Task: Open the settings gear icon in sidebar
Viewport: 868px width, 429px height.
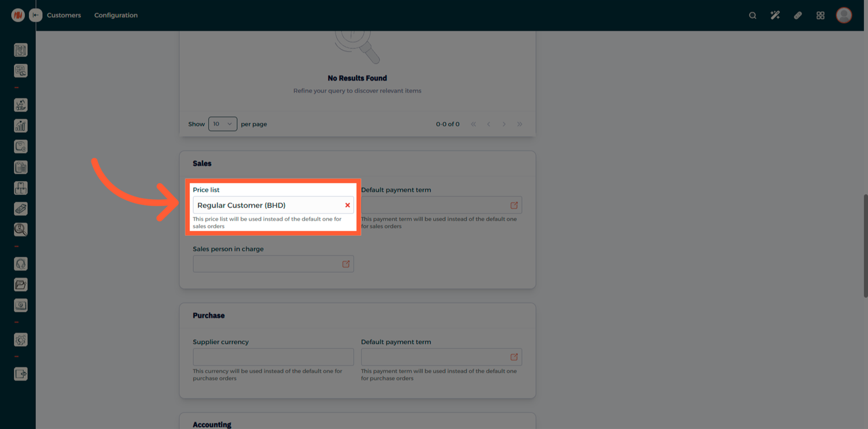Action: click(21, 340)
